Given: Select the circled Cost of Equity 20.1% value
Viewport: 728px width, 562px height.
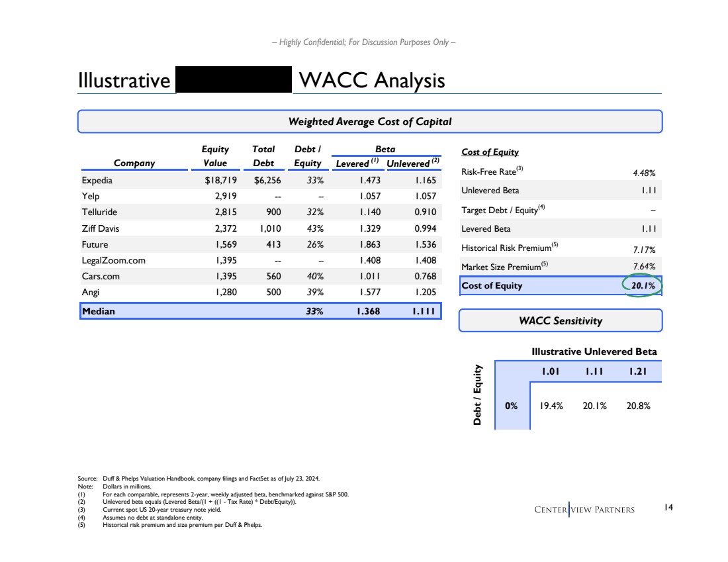Looking at the screenshot, I should (x=641, y=286).
